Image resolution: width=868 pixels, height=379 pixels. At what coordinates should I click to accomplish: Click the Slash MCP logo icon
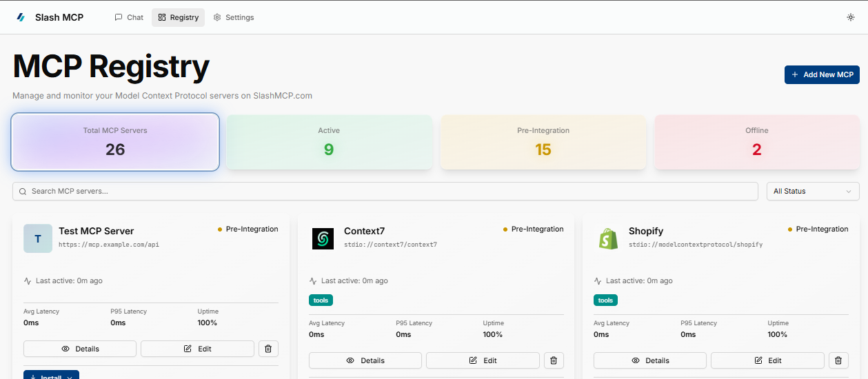[x=21, y=17]
